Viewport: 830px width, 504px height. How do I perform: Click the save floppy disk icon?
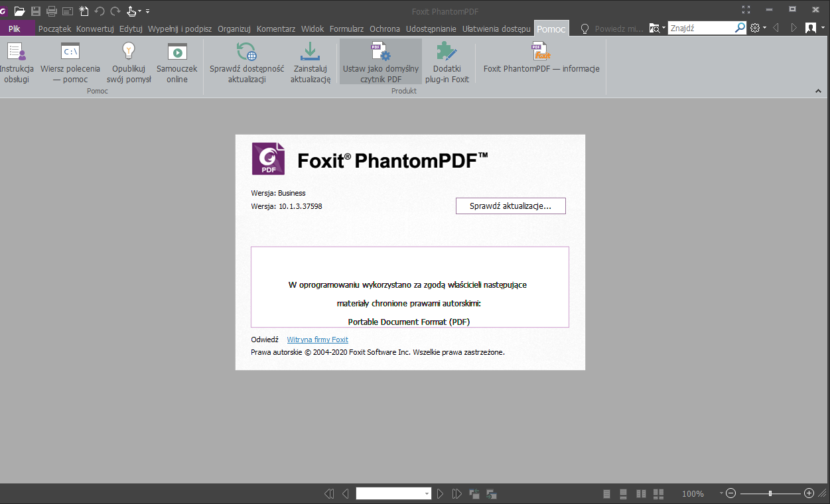point(35,11)
